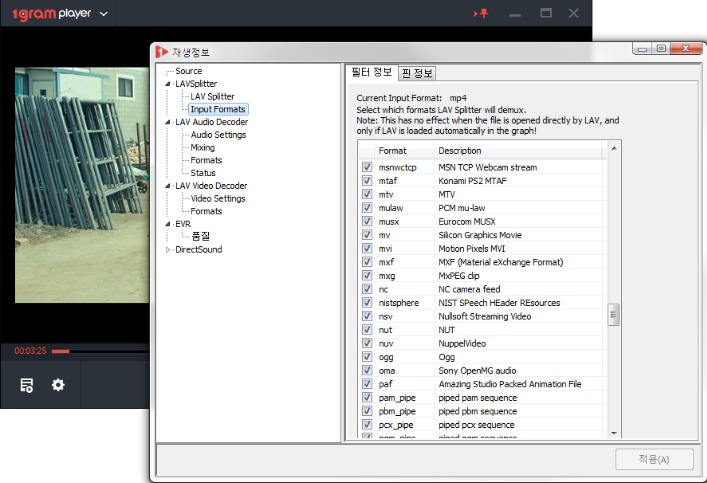Restore the 재생정보 dialog window

tap(661, 48)
